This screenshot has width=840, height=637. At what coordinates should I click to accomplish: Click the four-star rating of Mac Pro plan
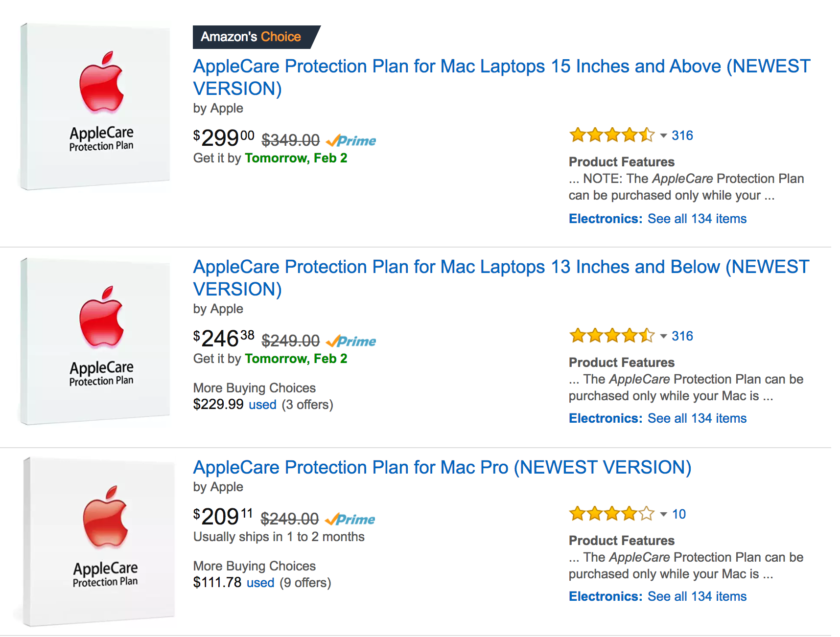click(611, 514)
